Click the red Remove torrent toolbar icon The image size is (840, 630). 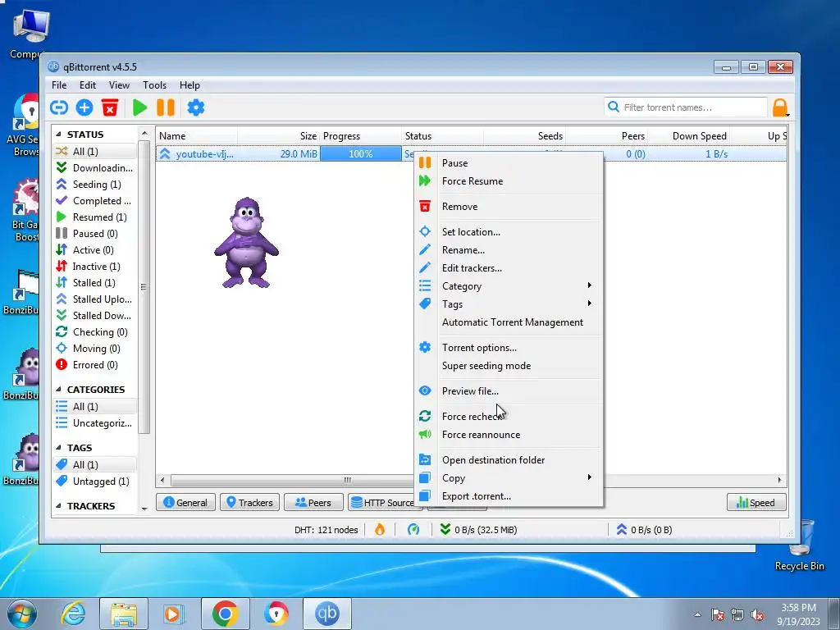tap(110, 107)
